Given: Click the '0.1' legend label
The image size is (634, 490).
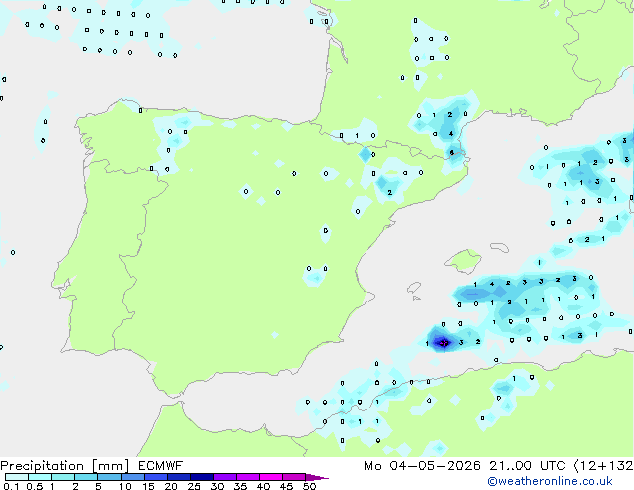Looking at the screenshot, I should (x=11, y=486).
